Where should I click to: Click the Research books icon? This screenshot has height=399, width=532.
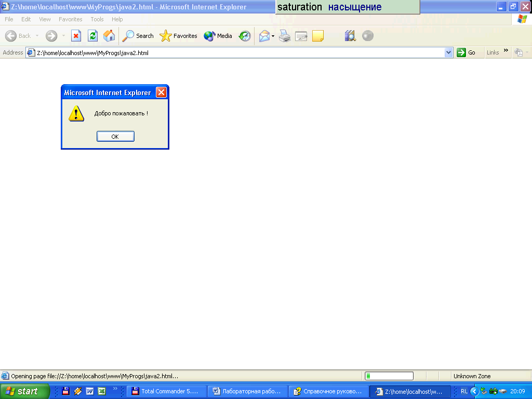pos(350,36)
